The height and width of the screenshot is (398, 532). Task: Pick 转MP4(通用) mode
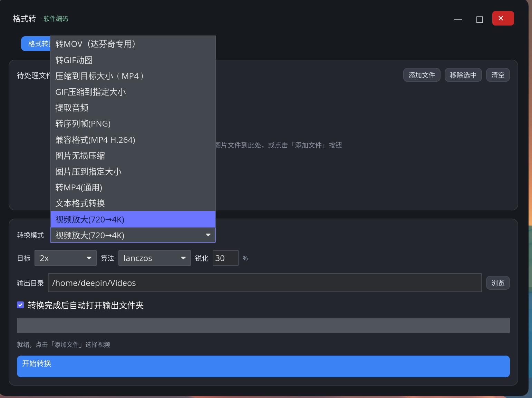(x=133, y=187)
